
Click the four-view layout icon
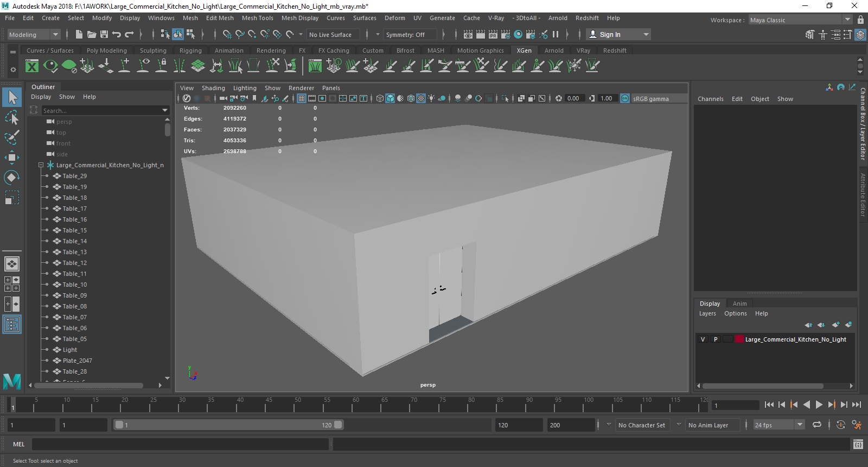pyautogui.click(x=12, y=284)
